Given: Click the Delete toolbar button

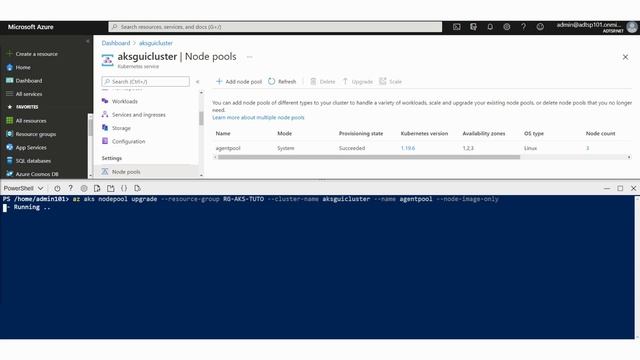Looking at the screenshot, I should point(322,82).
